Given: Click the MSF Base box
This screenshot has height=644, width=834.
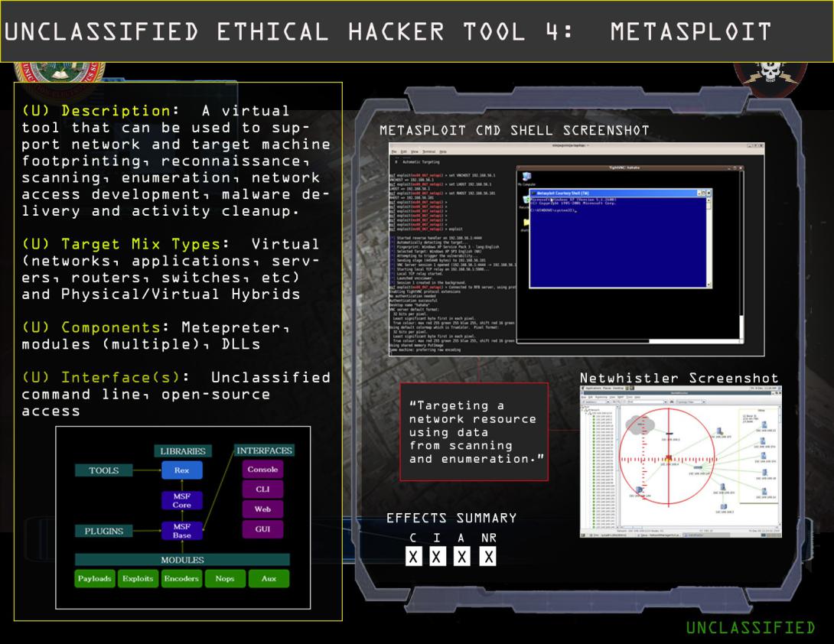Looking at the screenshot, I should point(182,531).
